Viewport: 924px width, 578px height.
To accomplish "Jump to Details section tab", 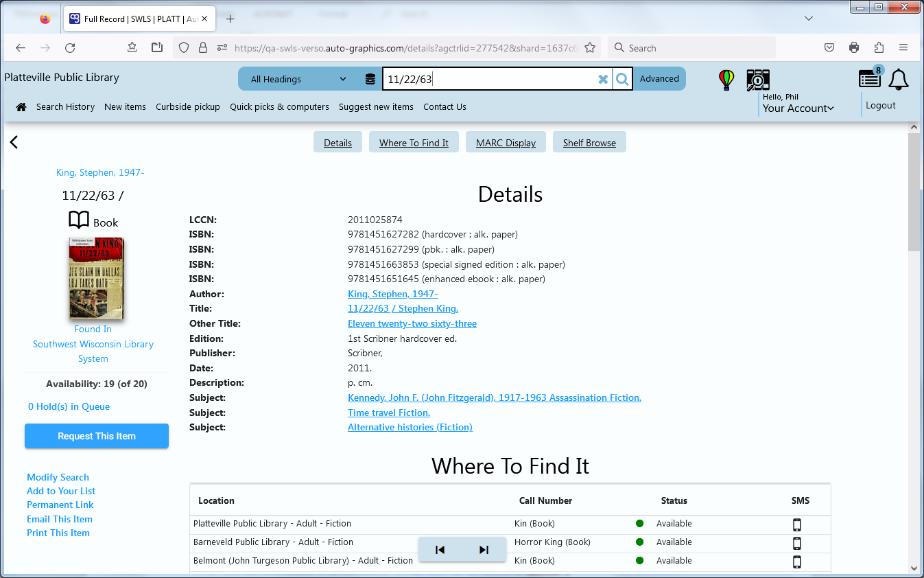I will tap(337, 143).
